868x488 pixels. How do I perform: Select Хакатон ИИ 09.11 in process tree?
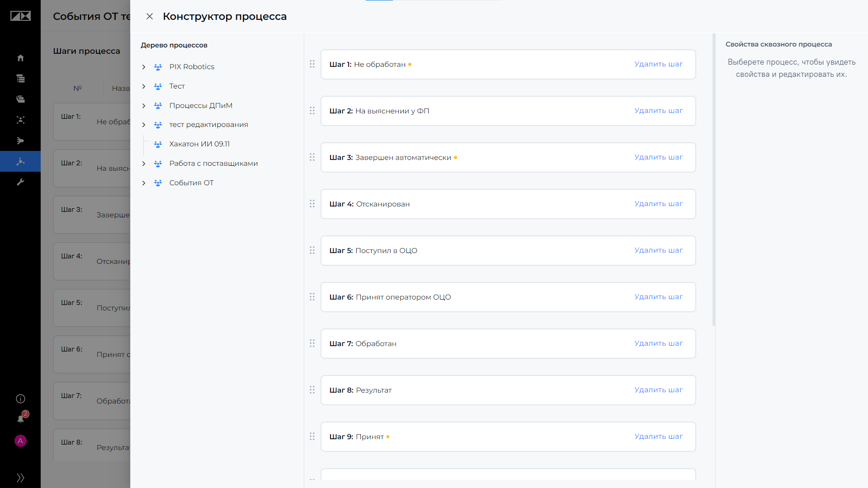[199, 144]
